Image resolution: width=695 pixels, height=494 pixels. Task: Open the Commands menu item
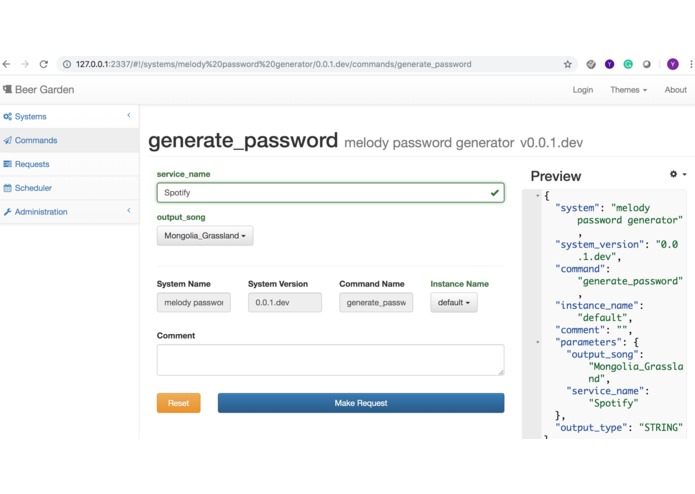(70, 140)
